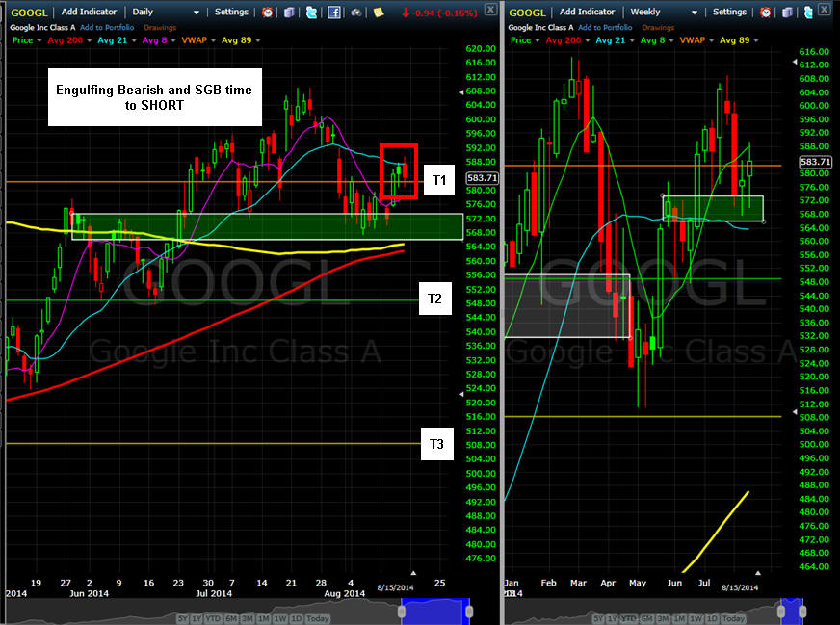Expand Avg 200 options in Daily chart
840x625 pixels.
click(89, 40)
